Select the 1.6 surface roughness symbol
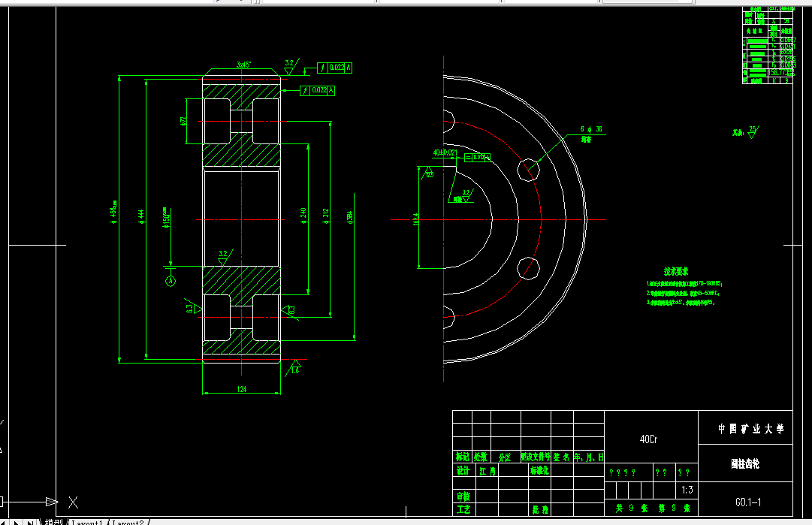812x525 pixels. 294,367
